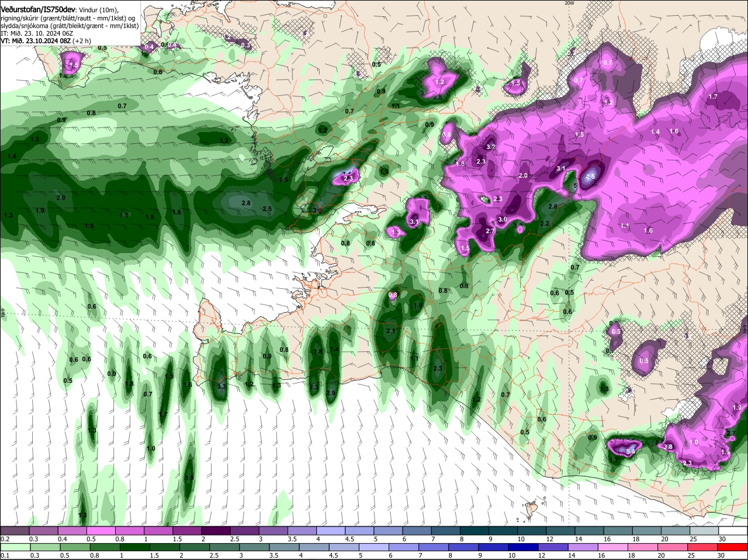Click the 5.4 snowfall value on the map
The height and width of the screenshot is (560, 748).
coord(631,451)
